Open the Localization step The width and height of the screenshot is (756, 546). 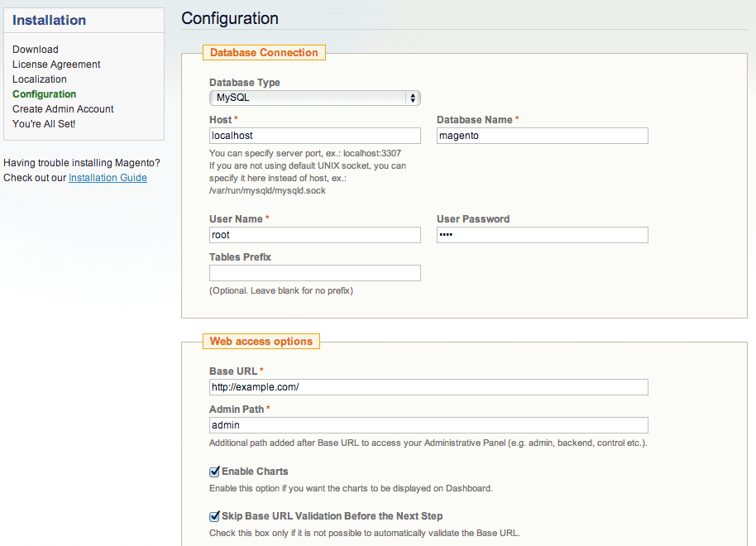pyautogui.click(x=40, y=79)
